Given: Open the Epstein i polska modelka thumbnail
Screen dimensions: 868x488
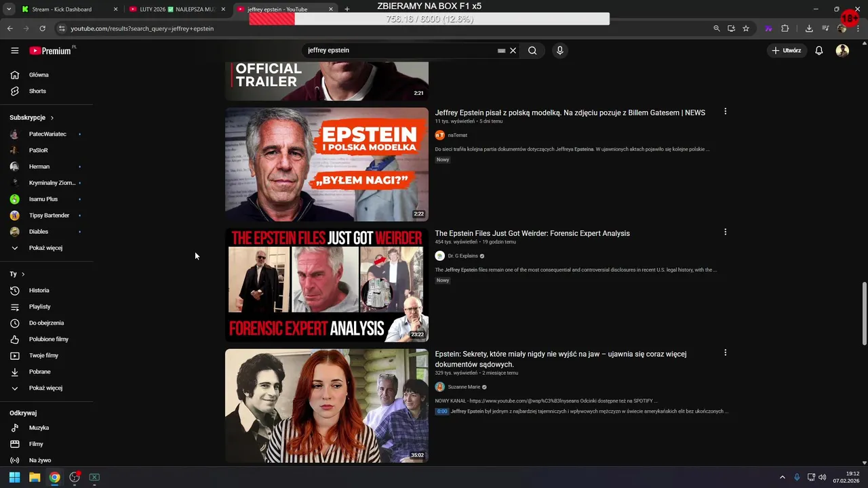Looking at the screenshot, I should pyautogui.click(x=327, y=164).
